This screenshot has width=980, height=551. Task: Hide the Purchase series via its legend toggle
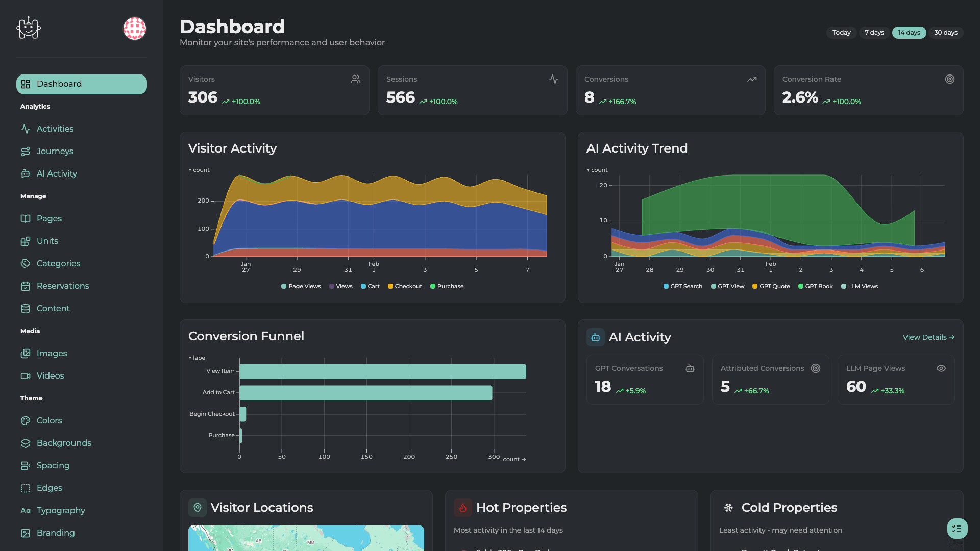coord(447,286)
